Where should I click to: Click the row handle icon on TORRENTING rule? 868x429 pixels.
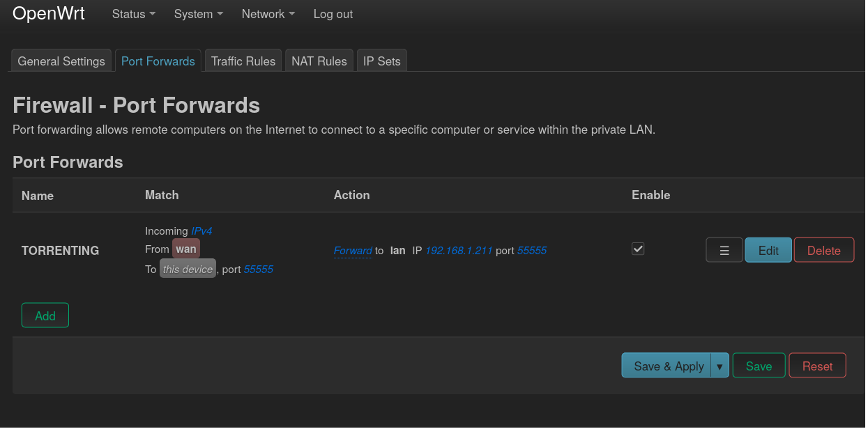724,249
